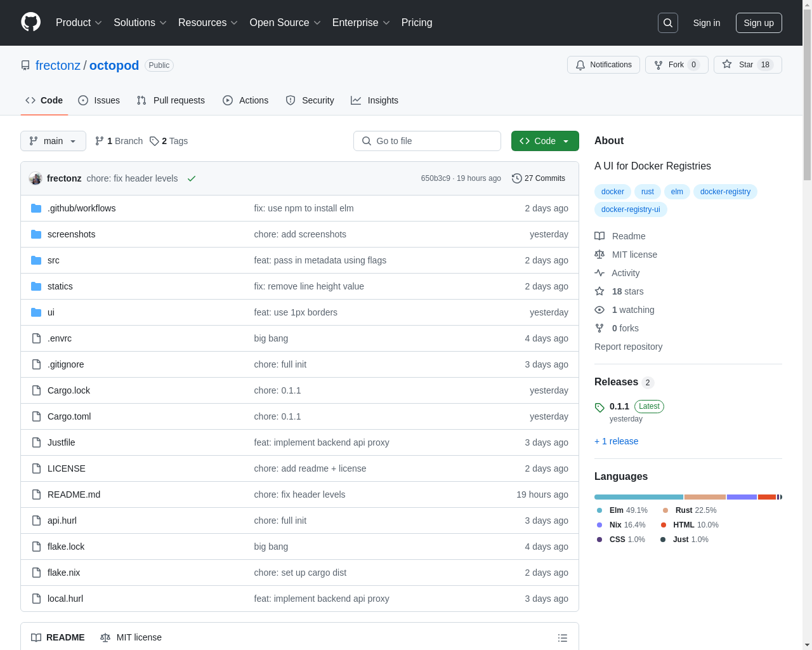
Task: Click the GitHub logo home icon
Action: 31,22
